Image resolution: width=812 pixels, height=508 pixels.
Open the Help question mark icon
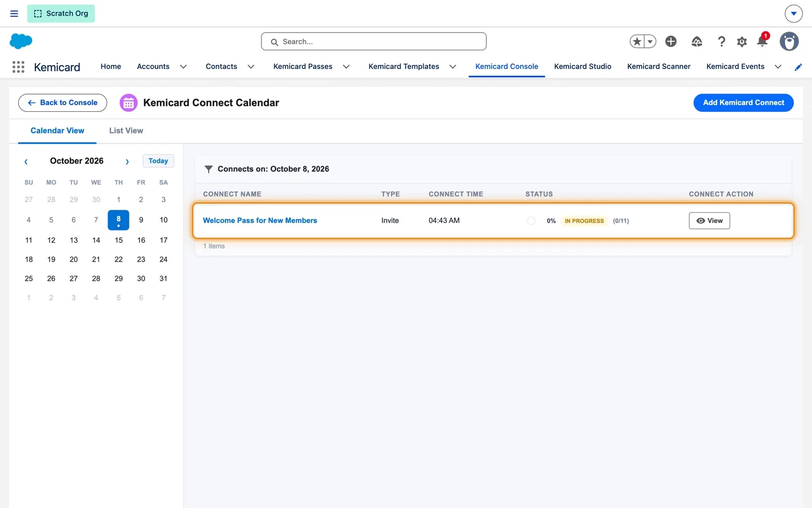tap(721, 42)
